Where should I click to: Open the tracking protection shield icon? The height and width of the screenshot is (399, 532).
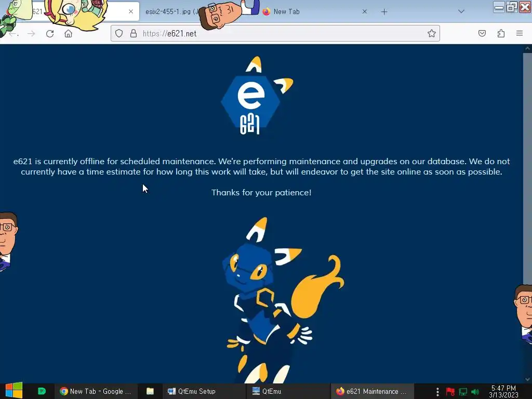[119, 33]
